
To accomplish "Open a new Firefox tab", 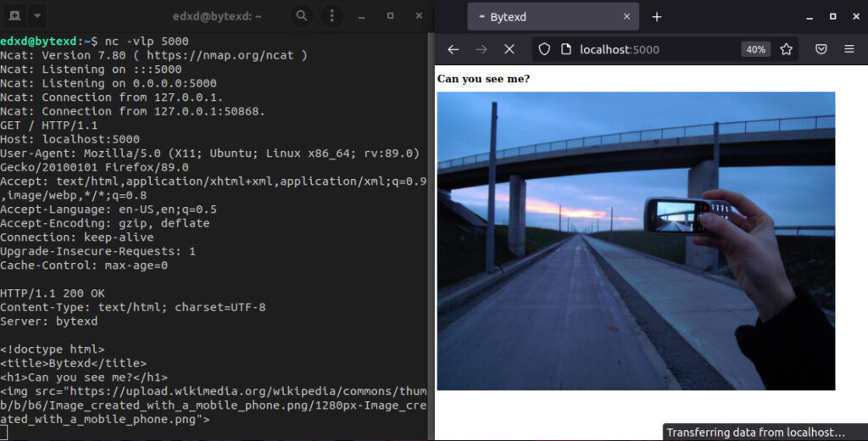I will (x=657, y=17).
